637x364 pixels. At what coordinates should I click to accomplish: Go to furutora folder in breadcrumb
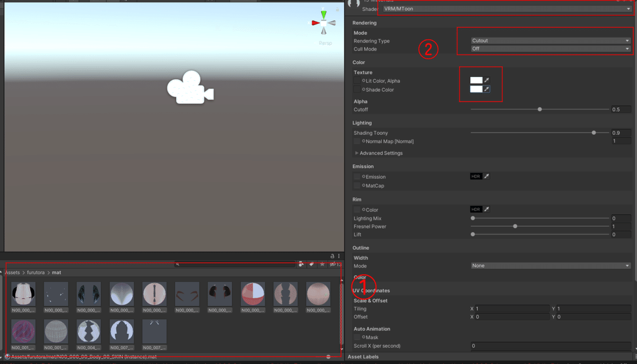tap(36, 272)
